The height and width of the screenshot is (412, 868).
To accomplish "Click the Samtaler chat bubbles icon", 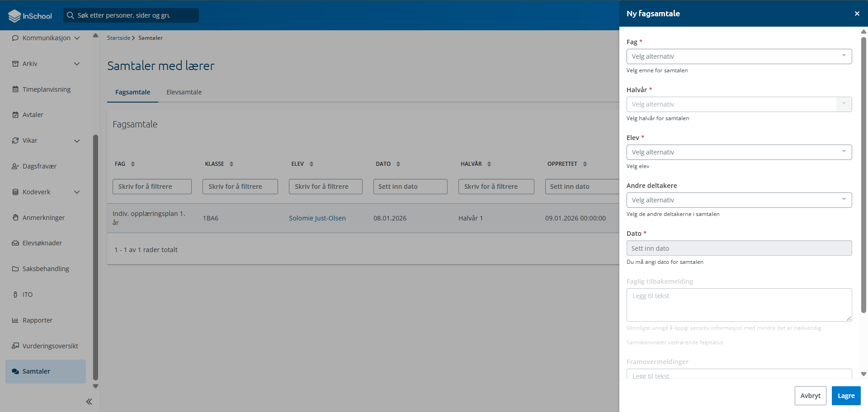I will point(15,371).
